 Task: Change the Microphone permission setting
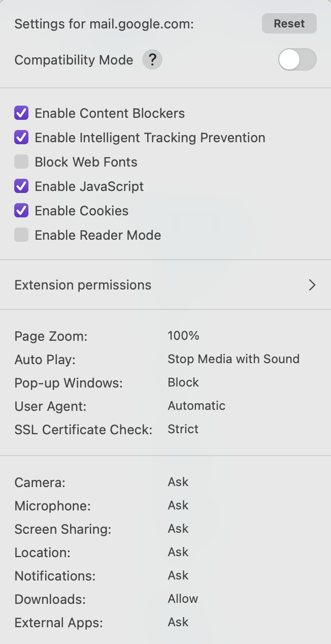(178, 505)
